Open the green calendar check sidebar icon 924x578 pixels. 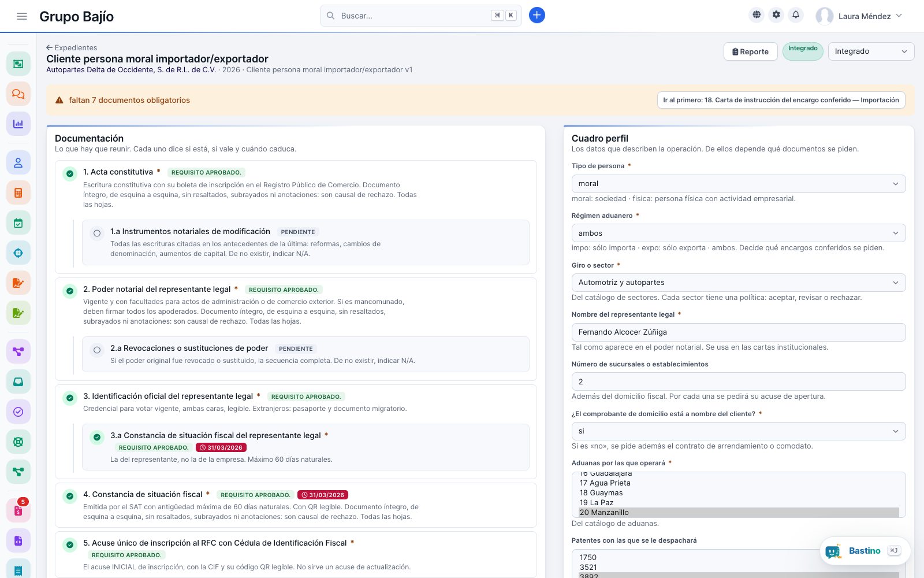pos(18,223)
